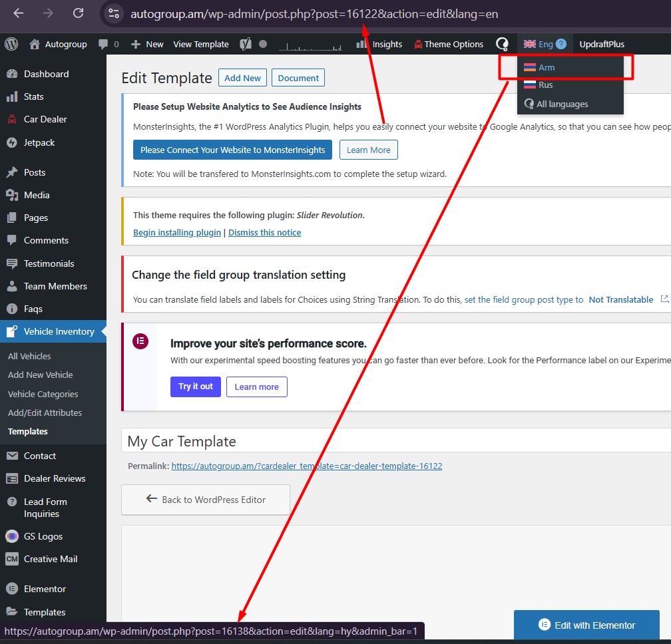Click the GS Logos sidebar icon
This screenshot has height=644, width=671.
(11, 536)
